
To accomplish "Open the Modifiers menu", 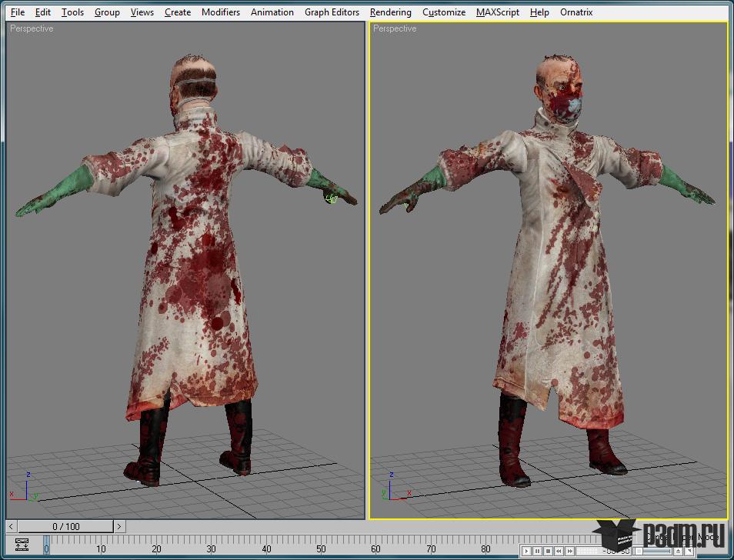I will pos(220,12).
